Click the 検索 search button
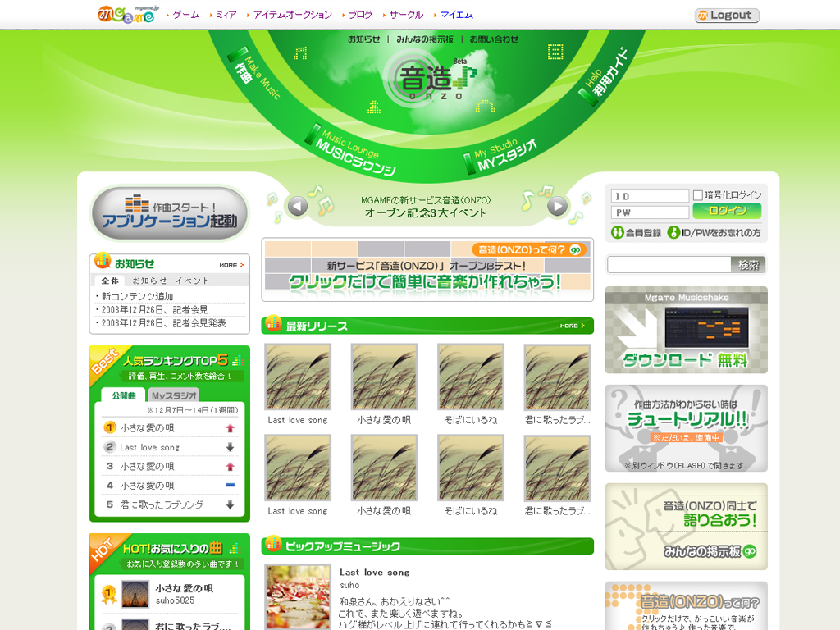840x630 pixels. pos(748,265)
